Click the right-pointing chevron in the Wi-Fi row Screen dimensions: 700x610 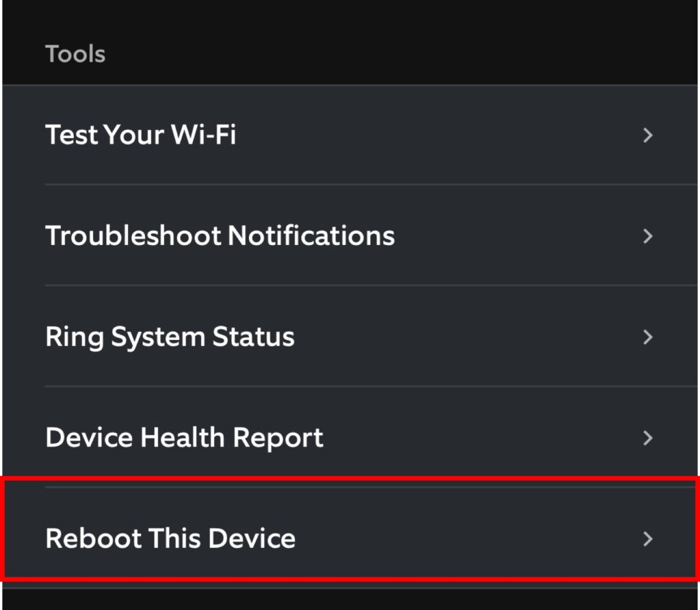[647, 135]
